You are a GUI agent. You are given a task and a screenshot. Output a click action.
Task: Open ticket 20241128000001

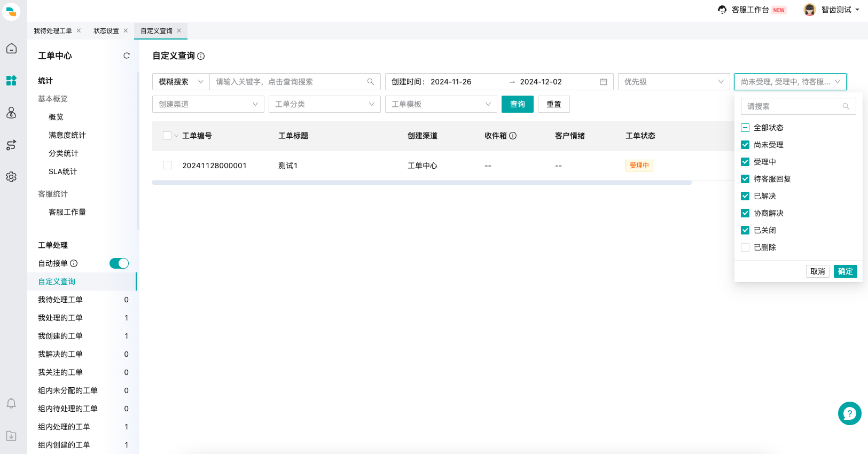[x=214, y=166]
